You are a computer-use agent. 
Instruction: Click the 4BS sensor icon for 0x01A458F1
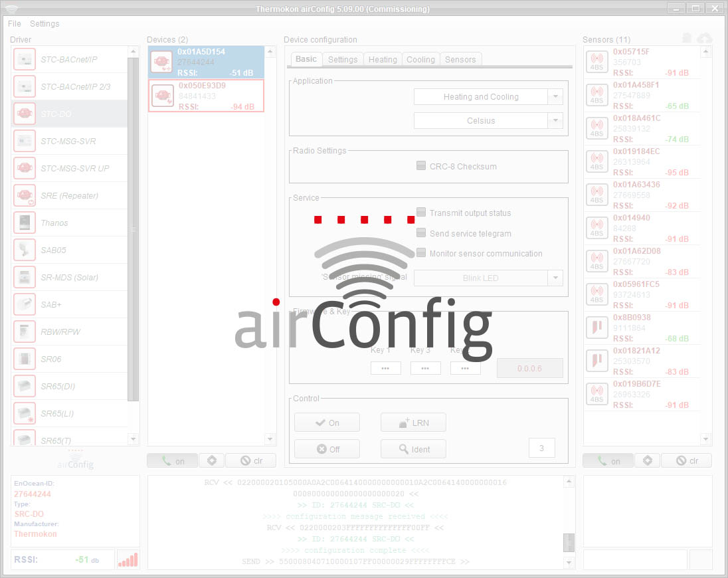click(x=597, y=95)
